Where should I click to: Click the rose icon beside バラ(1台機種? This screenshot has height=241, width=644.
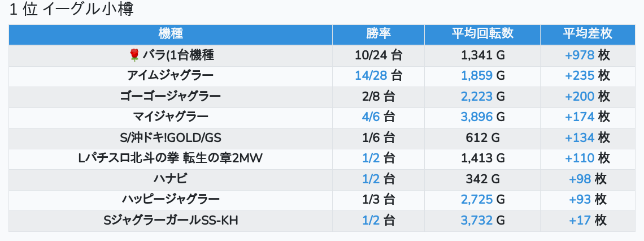click(134, 55)
